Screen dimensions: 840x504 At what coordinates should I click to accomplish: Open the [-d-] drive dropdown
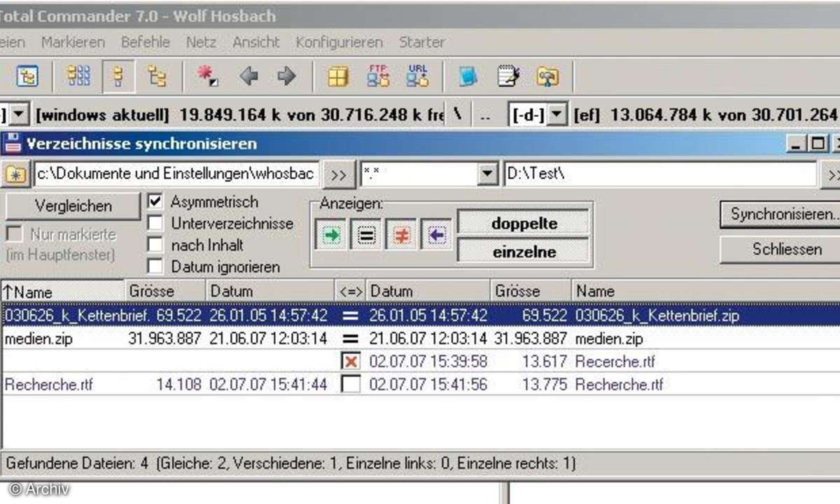click(556, 114)
